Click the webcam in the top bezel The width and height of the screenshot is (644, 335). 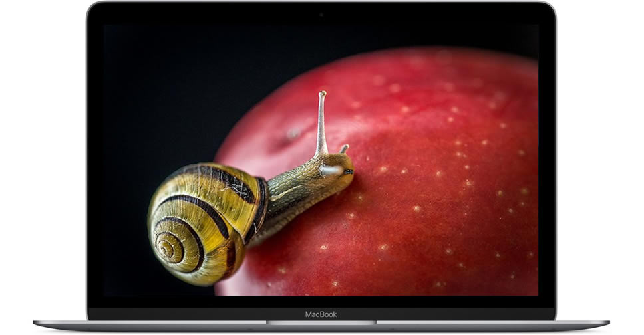[x=321, y=14]
